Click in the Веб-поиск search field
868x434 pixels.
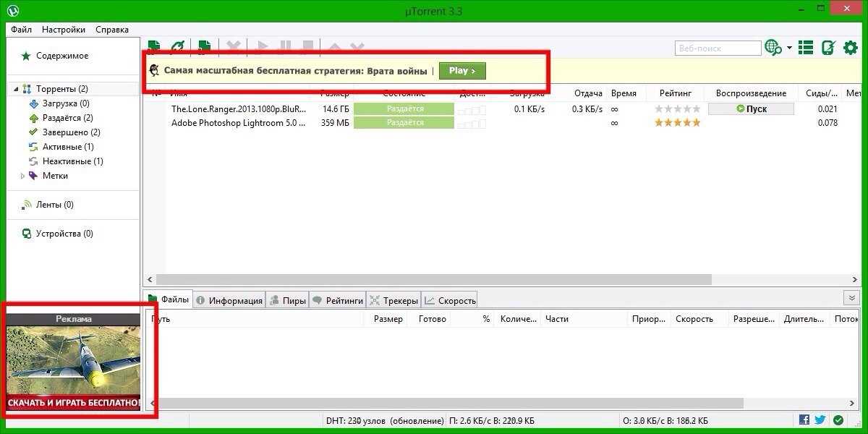pyautogui.click(x=718, y=48)
